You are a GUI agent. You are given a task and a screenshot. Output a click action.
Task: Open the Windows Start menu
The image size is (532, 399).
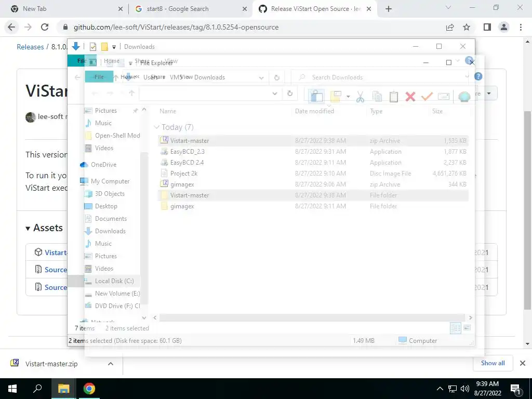click(12, 389)
